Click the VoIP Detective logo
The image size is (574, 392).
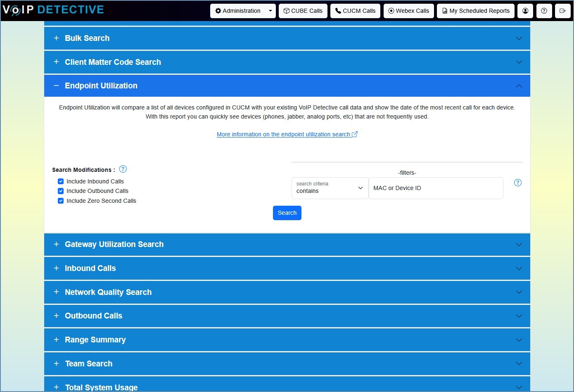53,10
